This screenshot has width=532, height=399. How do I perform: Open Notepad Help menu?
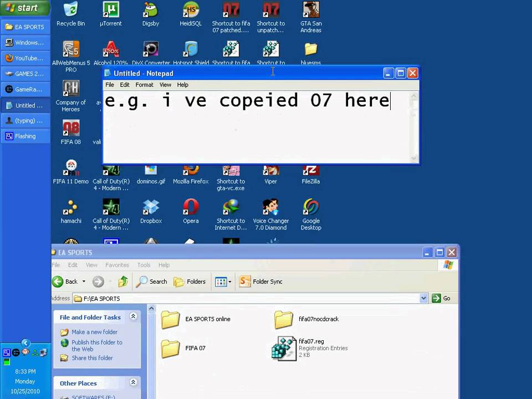pyautogui.click(x=182, y=85)
